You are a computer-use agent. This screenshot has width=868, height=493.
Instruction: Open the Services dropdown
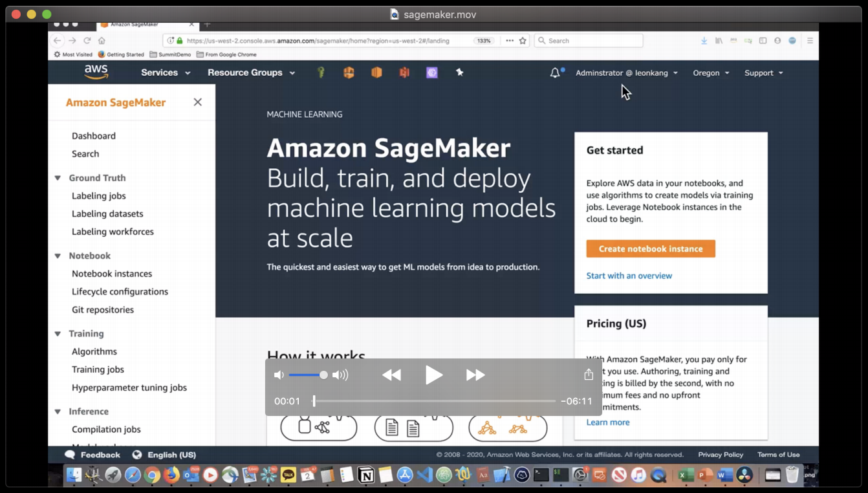(166, 72)
